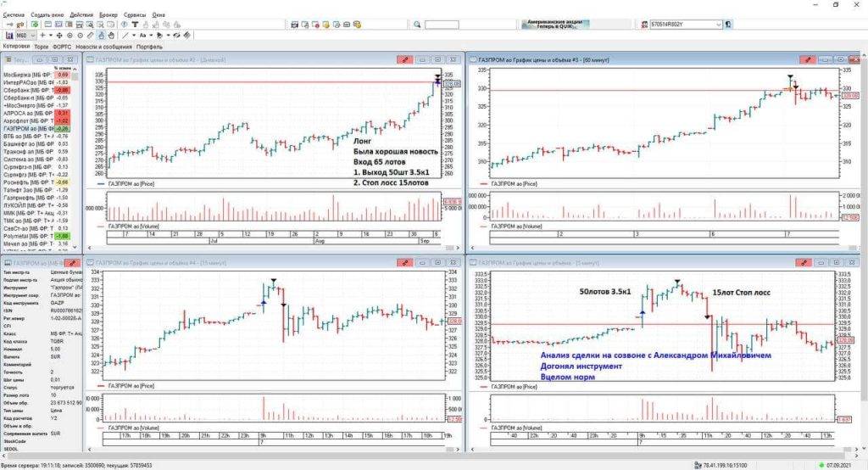The height and width of the screenshot is (470, 868).
Task: Open the 570514R802Y account combobox
Action: coord(687,25)
